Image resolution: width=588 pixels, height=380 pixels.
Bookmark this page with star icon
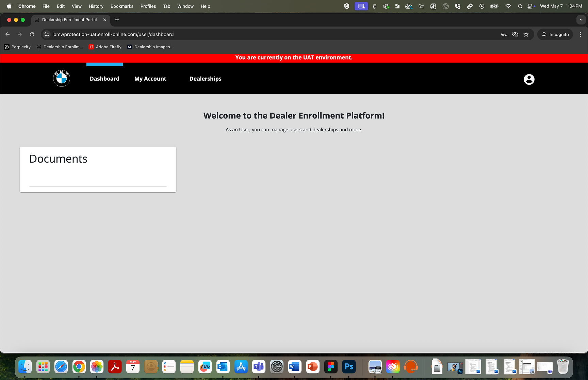pyautogui.click(x=526, y=34)
